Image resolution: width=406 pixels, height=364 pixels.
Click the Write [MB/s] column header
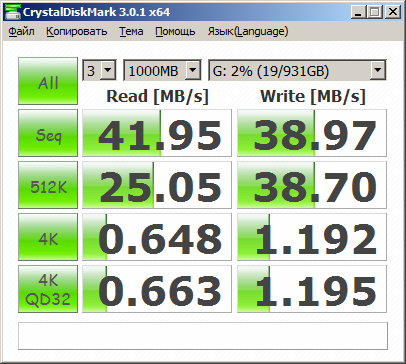click(313, 96)
